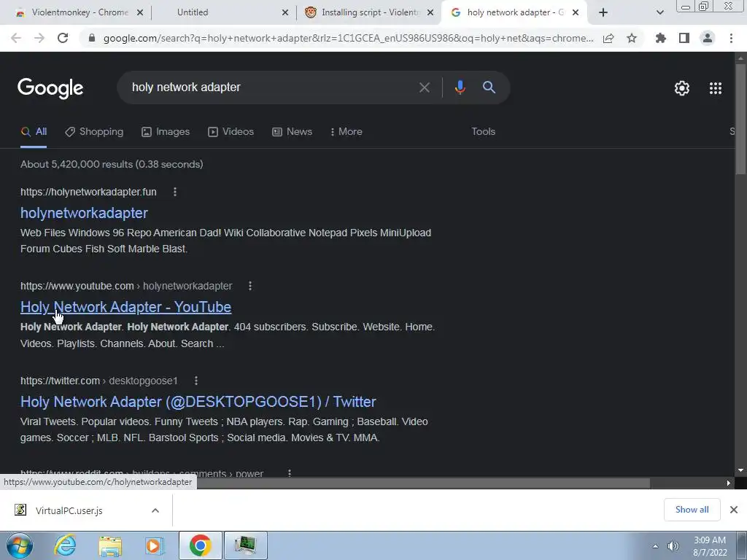Open options for twitter.com result

(x=196, y=381)
